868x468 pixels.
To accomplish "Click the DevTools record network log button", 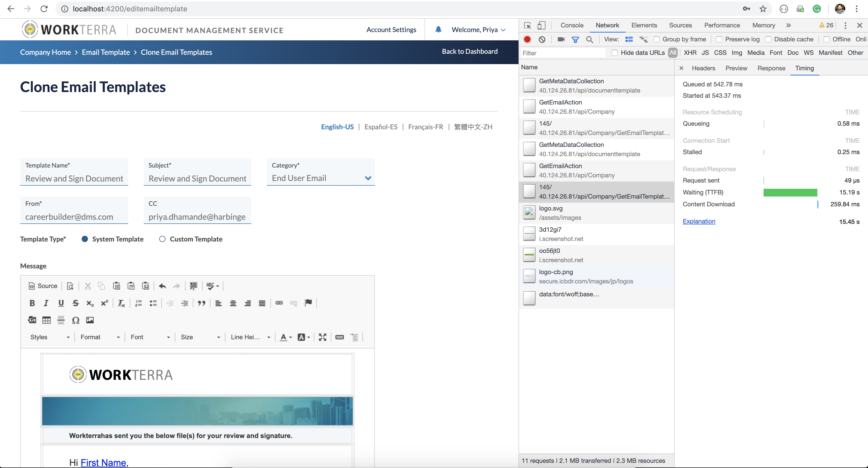I will [x=527, y=40].
